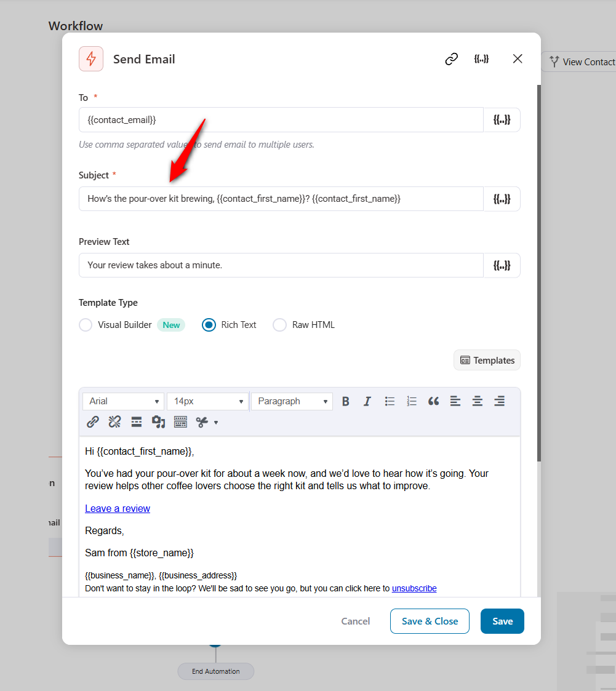
Task: Click the 'Hi {{contact_first_name}},' line
Action: 140,451
